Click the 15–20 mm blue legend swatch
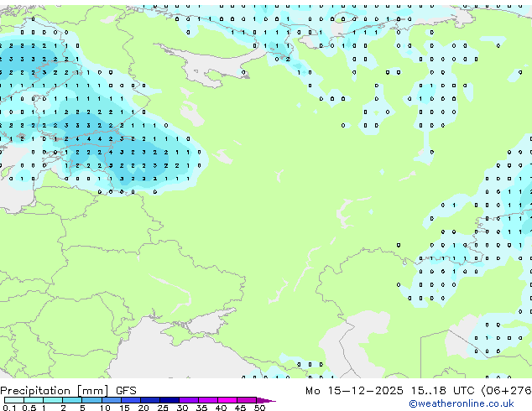Viewport: 532px width, 411px height. (x=130, y=400)
